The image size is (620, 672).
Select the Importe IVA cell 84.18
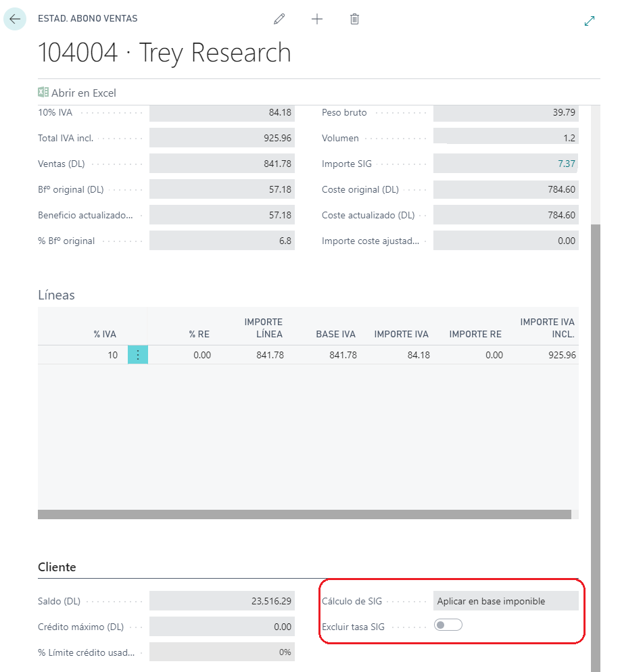[x=419, y=355]
